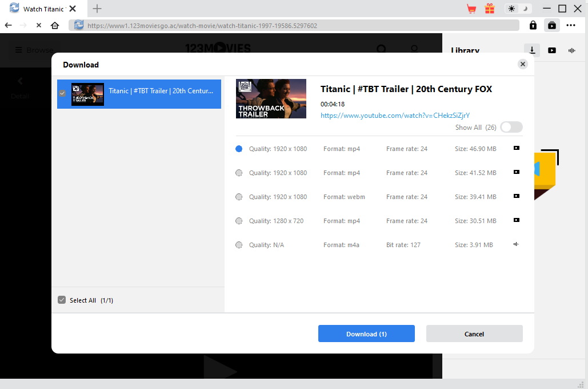This screenshot has width=588, height=389.
Task: Open a new browser tab
Action: pyautogui.click(x=97, y=9)
